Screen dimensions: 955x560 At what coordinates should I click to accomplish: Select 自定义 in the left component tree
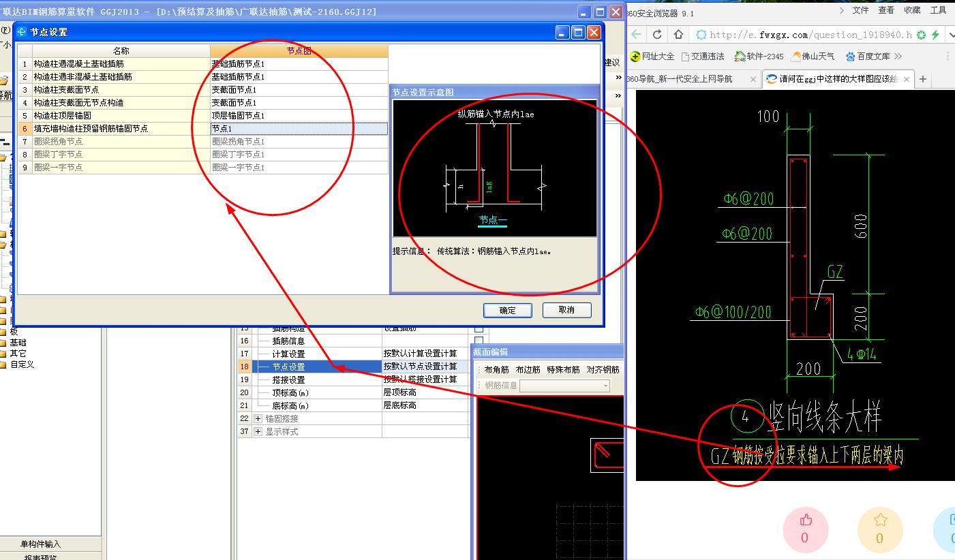pyautogui.click(x=22, y=364)
